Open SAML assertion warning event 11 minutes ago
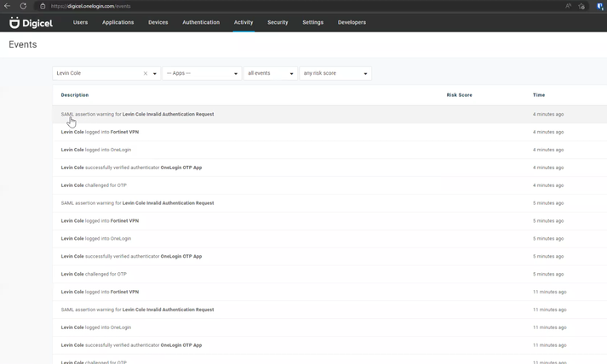607x364 pixels. click(x=329, y=310)
